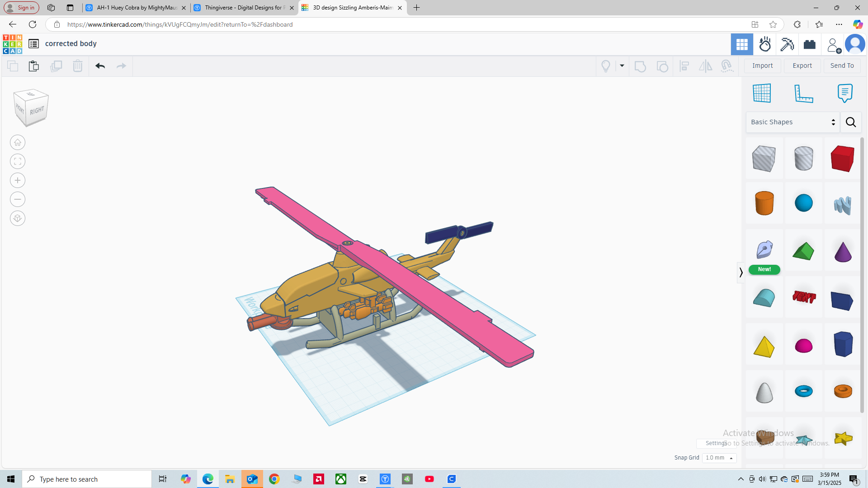Select the navy Wedge shape

pyautogui.click(x=842, y=300)
